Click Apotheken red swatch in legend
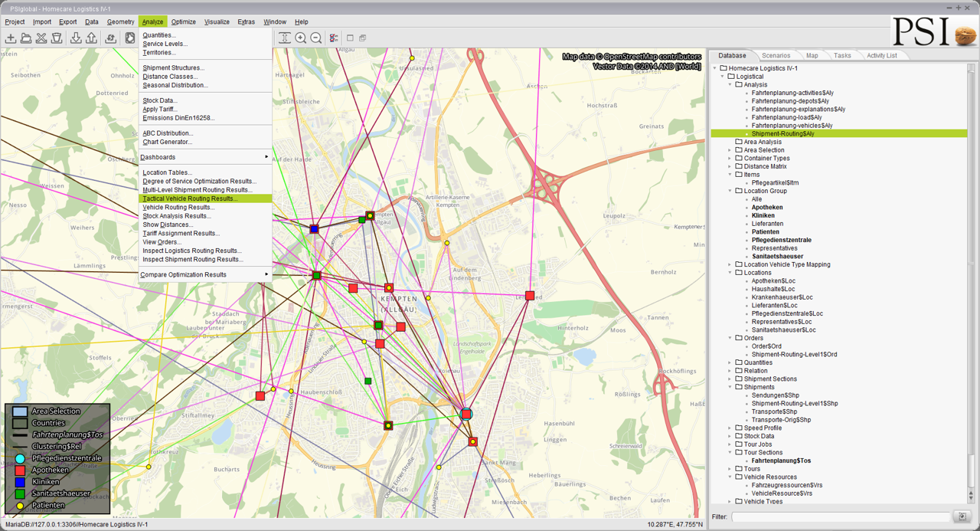The width and height of the screenshot is (980, 531). point(20,470)
